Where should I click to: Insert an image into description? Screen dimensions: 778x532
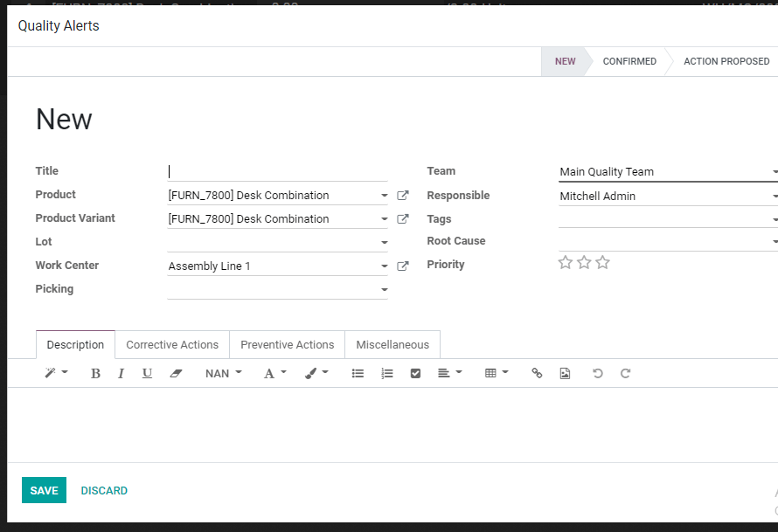click(x=565, y=373)
